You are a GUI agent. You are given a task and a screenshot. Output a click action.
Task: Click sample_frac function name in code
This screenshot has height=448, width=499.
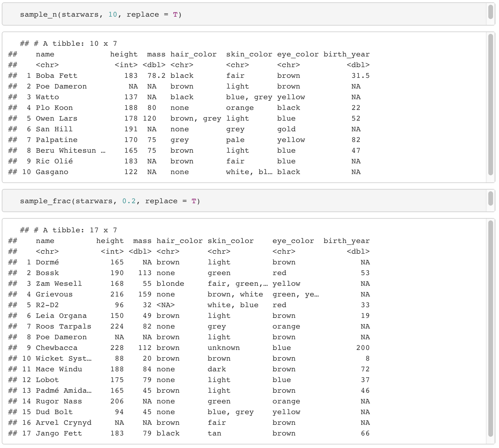(x=45, y=201)
